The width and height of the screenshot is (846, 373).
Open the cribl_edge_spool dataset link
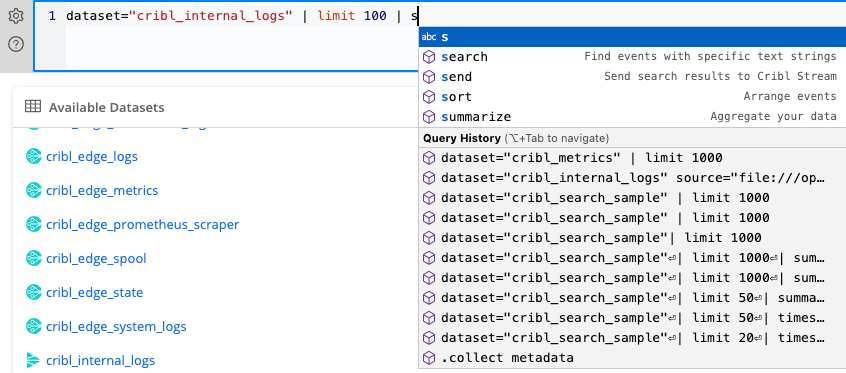point(96,259)
